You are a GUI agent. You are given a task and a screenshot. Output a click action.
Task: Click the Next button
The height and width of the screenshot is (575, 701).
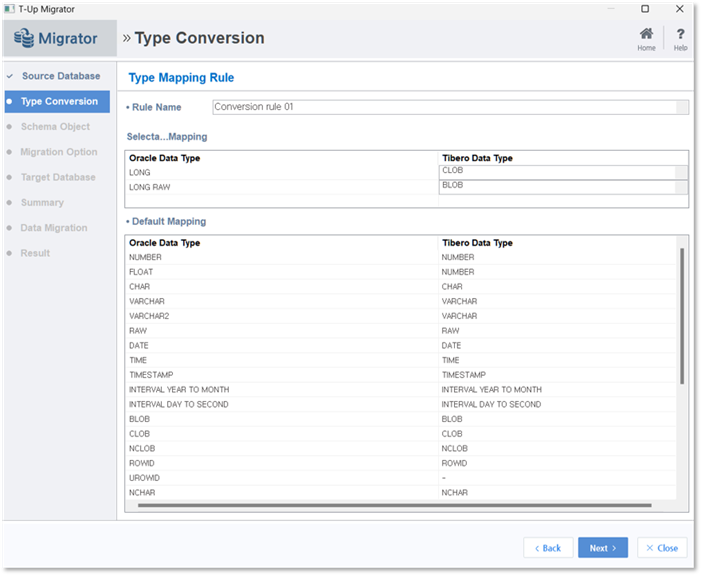point(603,548)
